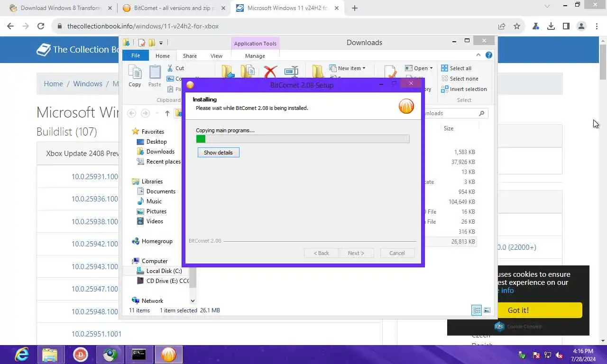Screen dimensions: 607x364
Task: Select Local Disk (C:) in navigation pane
Action: point(159,271)
